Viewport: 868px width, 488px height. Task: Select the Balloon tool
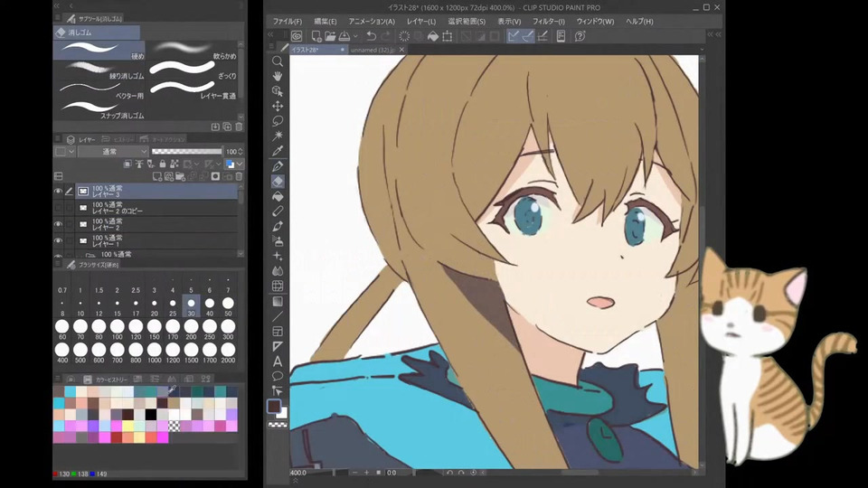click(x=278, y=376)
